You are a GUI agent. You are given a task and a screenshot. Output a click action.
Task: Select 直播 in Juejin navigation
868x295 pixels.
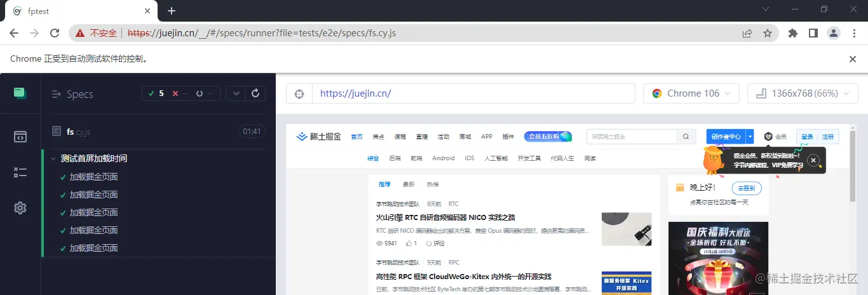click(x=422, y=137)
